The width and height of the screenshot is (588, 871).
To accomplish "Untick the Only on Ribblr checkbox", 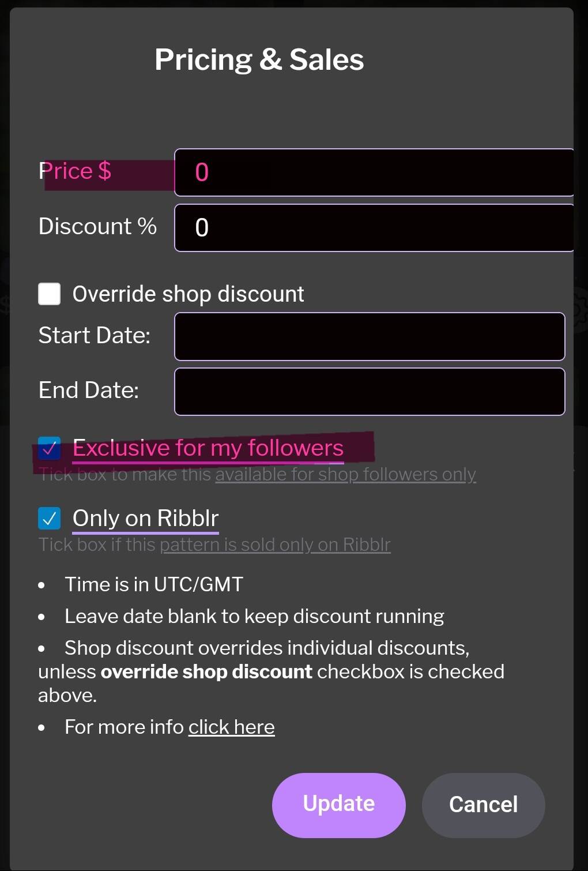I will 50,518.
